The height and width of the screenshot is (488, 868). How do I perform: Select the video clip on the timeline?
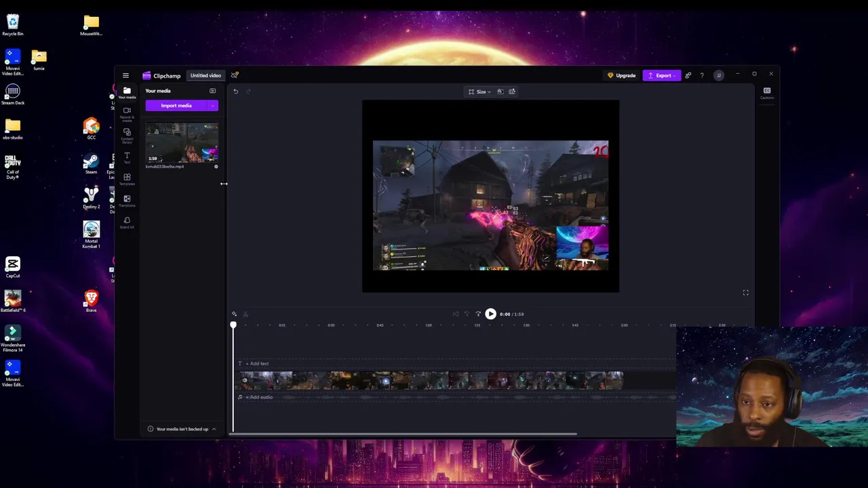tap(429, 380)
